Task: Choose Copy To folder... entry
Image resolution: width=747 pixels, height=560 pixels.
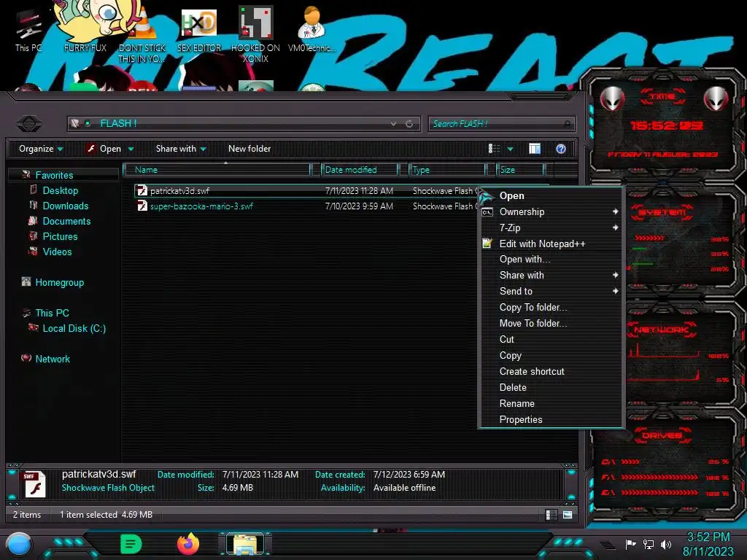Action: pos(551,307)
